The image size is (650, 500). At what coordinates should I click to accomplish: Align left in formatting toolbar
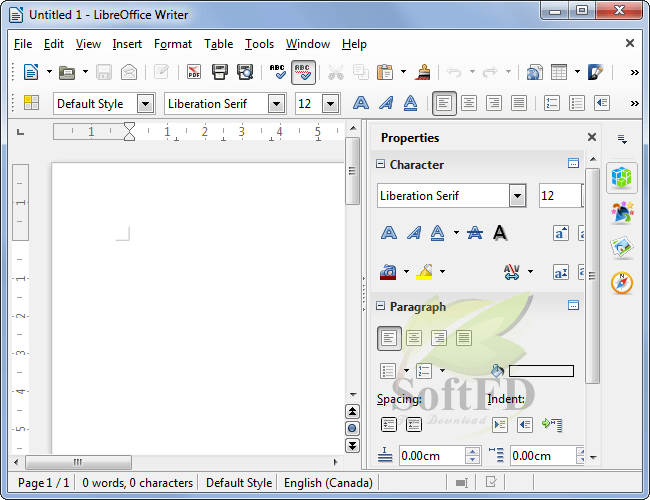pos(444,103)
